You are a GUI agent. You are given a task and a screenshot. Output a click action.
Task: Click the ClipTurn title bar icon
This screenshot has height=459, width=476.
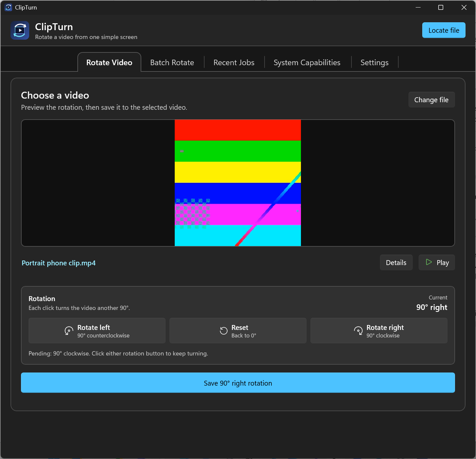[x=8, y=7]
